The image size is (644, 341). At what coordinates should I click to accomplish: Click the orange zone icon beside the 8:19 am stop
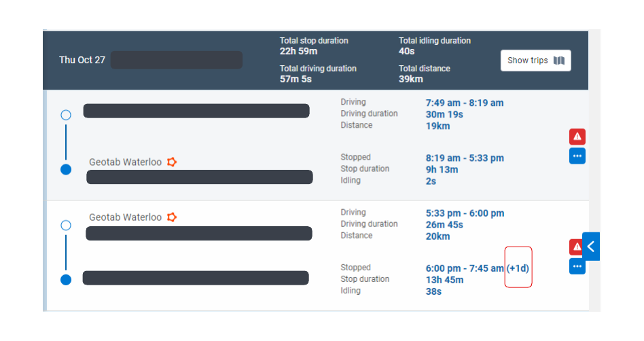coord(172,162)
